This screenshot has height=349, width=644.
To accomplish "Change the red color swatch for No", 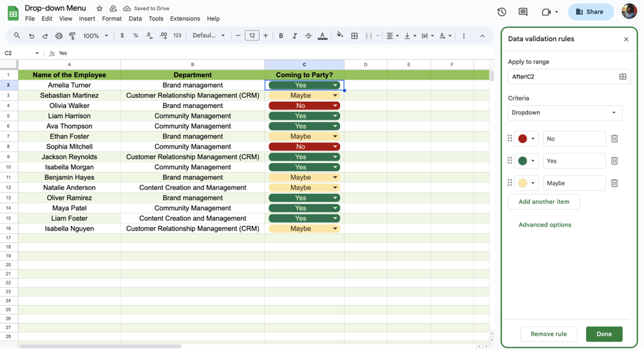I will coord(526,138).
